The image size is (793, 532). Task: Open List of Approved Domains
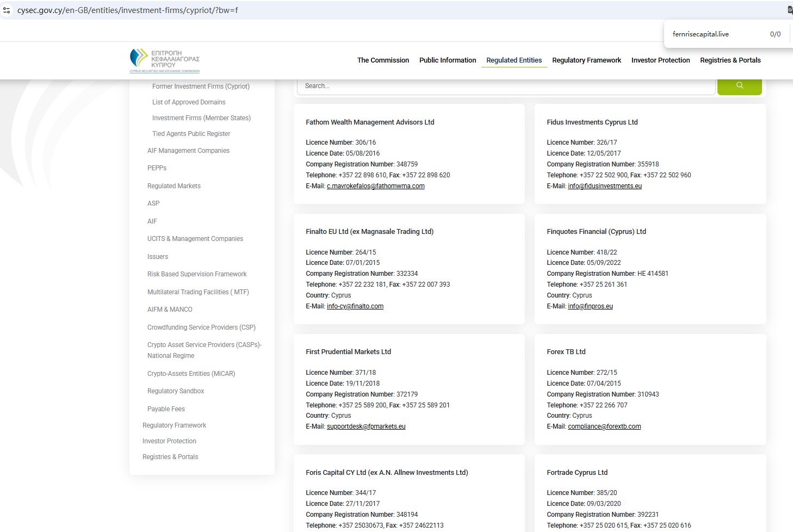coord(188,102)
